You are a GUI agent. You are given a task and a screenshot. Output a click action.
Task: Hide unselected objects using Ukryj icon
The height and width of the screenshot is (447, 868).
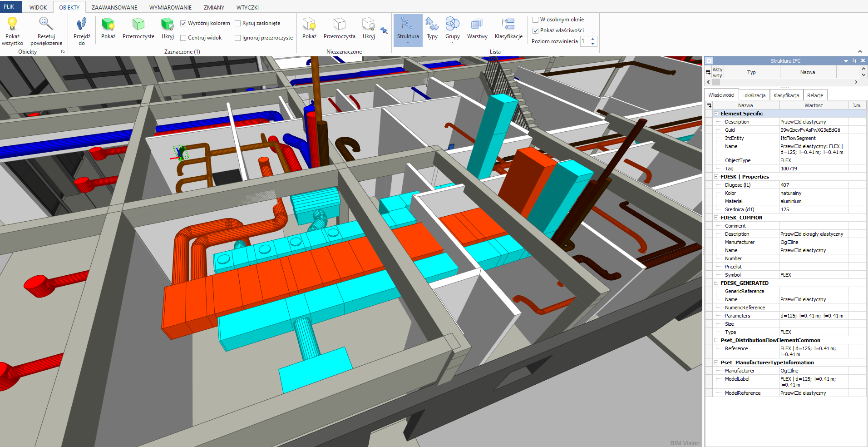tap(368, 24)
